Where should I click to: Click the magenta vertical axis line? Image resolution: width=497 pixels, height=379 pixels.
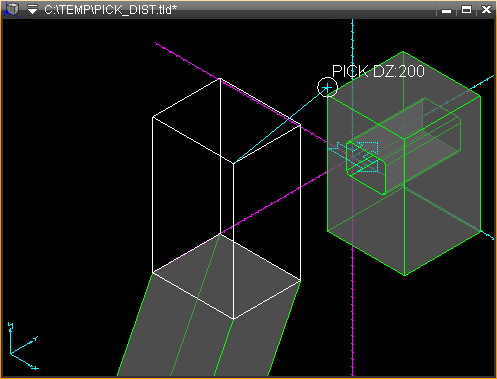353,310
